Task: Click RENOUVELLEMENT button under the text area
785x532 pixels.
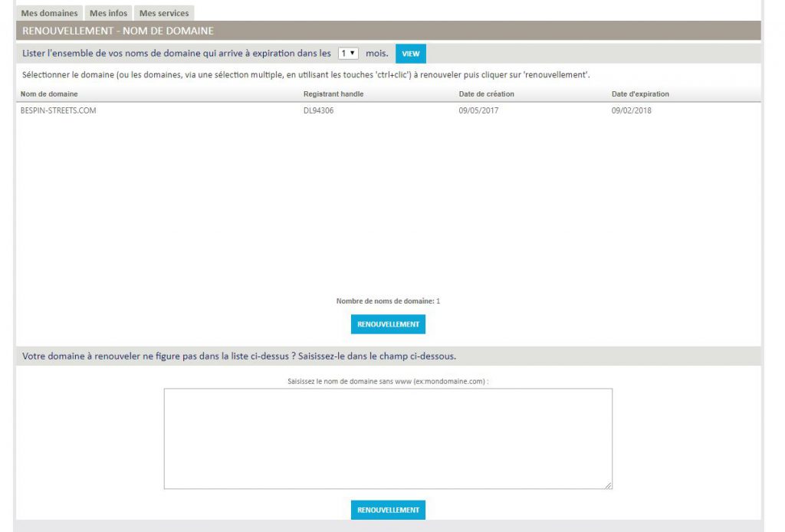Action: point(388,510)
